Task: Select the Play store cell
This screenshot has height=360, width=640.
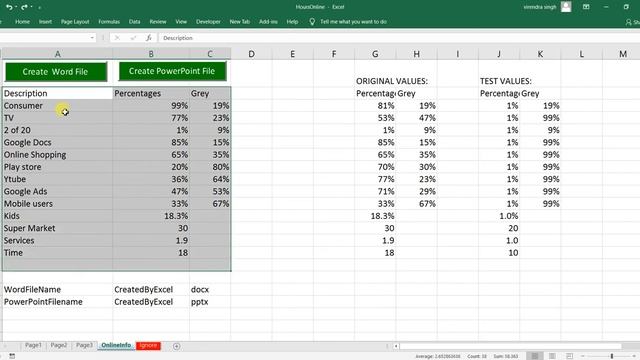Action: [58, 167]
